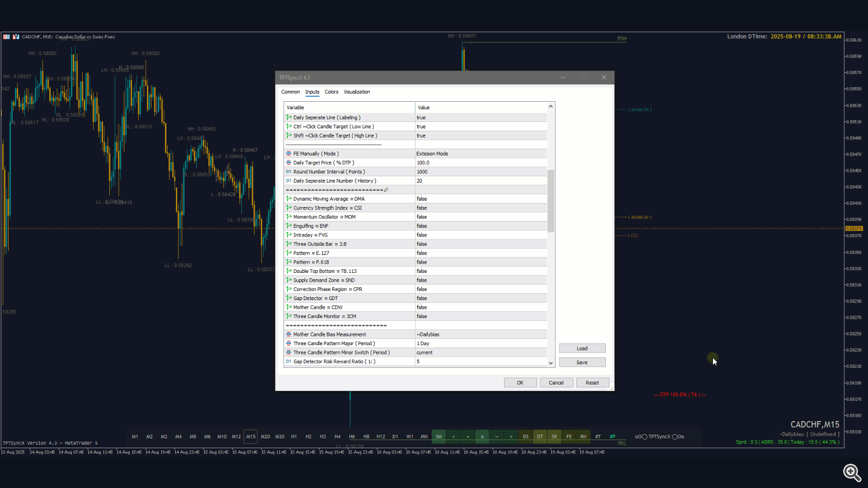Click the inputs list scrollbar down arrow
The image size is (868, 488).
tap(551, 363)
